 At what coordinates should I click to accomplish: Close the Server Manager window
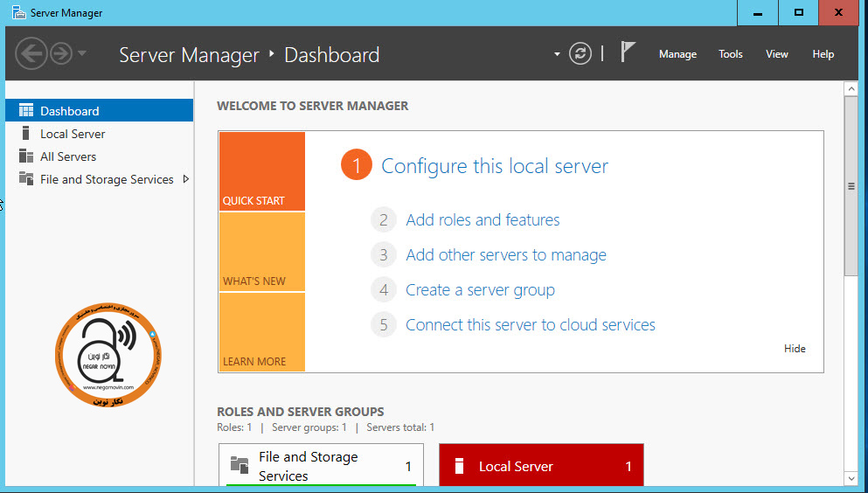(x=838, y=13)
